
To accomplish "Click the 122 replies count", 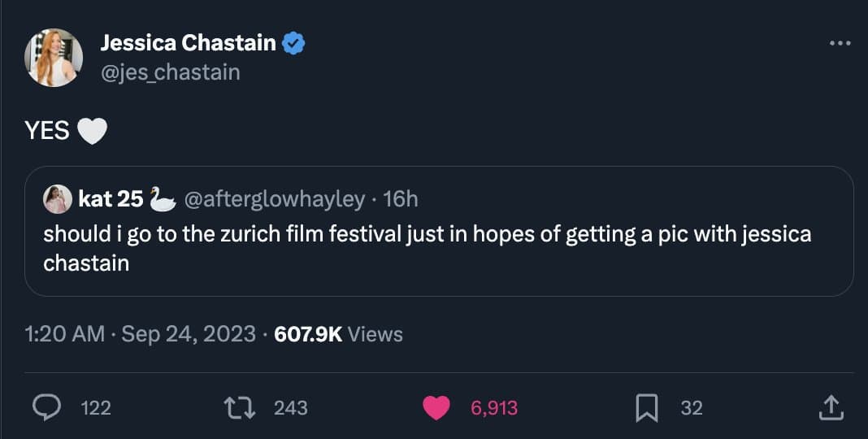I will (x=97, y=407).
